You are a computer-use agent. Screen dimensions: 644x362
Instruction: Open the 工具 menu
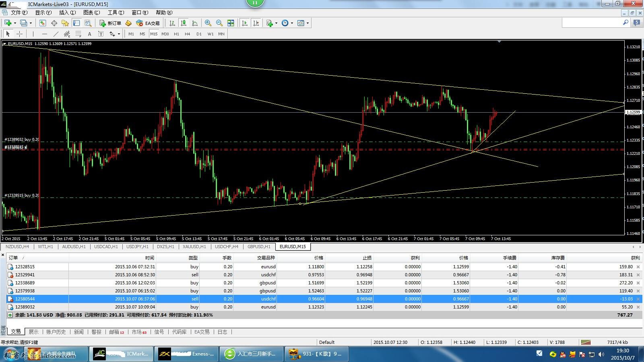click(x=116, y=12)
